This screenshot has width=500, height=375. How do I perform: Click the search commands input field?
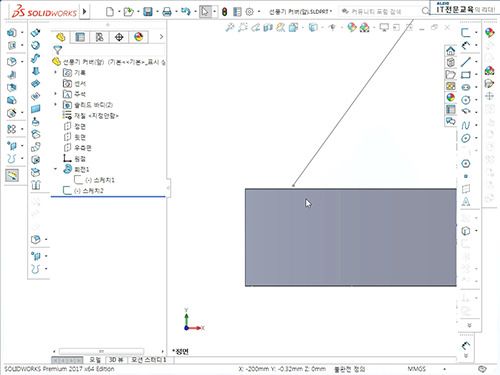point(380,12)
